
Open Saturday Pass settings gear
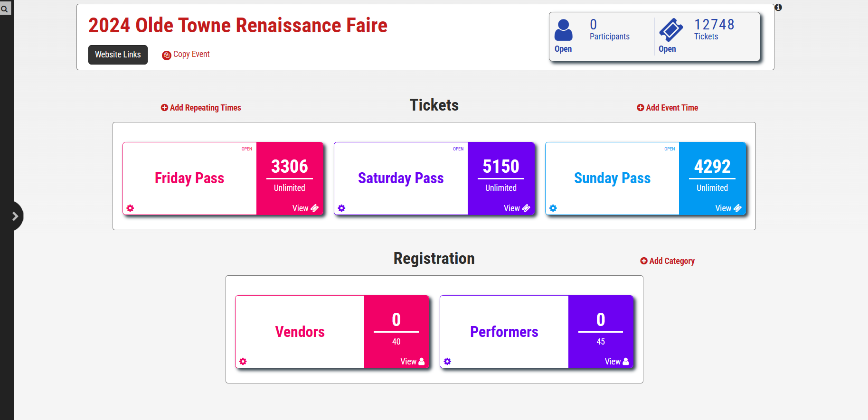point(341,208)
